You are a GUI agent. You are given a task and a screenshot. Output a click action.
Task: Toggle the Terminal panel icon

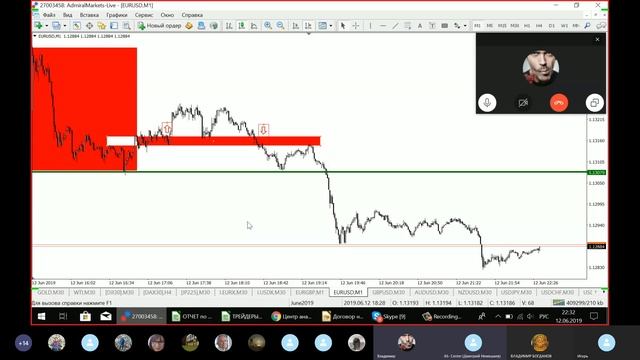(114, 26)
